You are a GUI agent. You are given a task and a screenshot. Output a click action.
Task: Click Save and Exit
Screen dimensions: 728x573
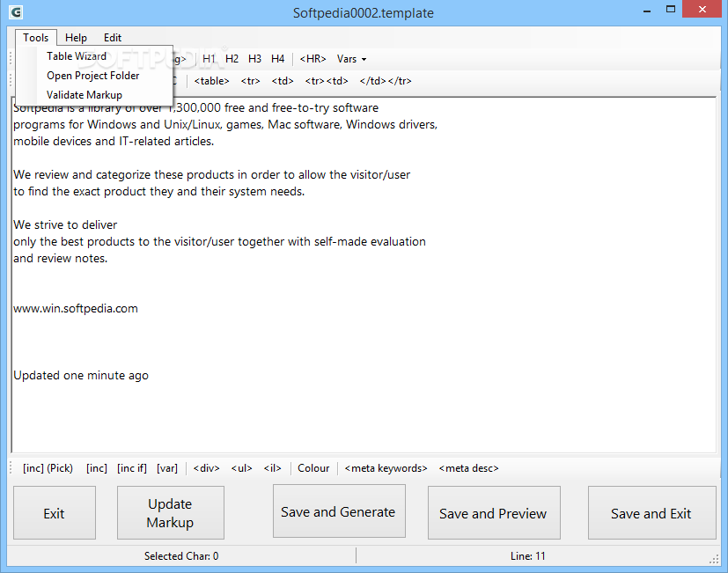click(x=652, y=512)
